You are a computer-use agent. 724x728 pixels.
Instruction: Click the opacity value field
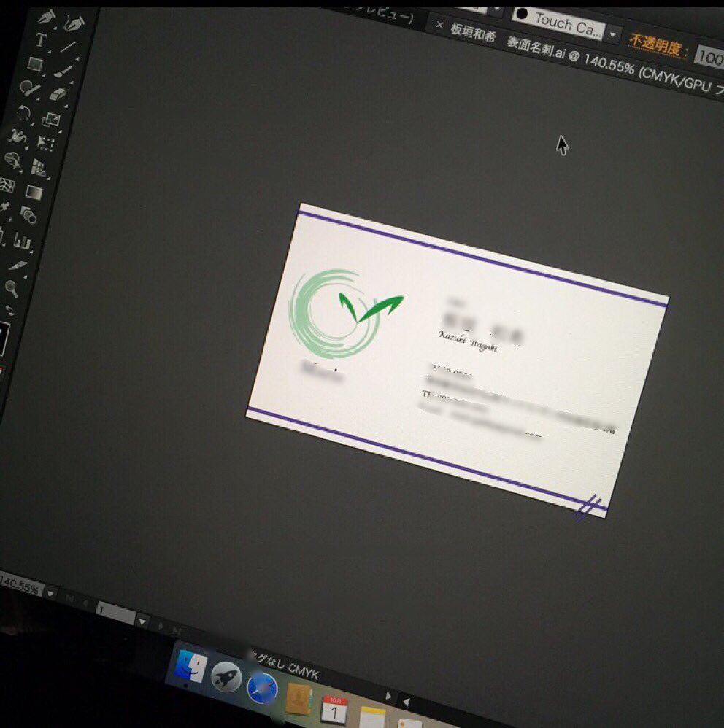coord(709,58)
